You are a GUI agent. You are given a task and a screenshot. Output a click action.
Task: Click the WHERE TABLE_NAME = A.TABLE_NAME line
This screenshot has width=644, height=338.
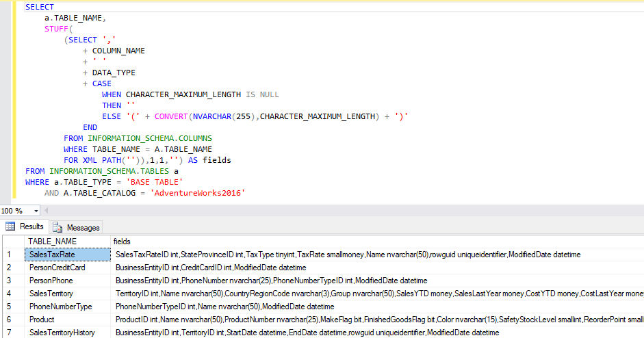(138, 149)
